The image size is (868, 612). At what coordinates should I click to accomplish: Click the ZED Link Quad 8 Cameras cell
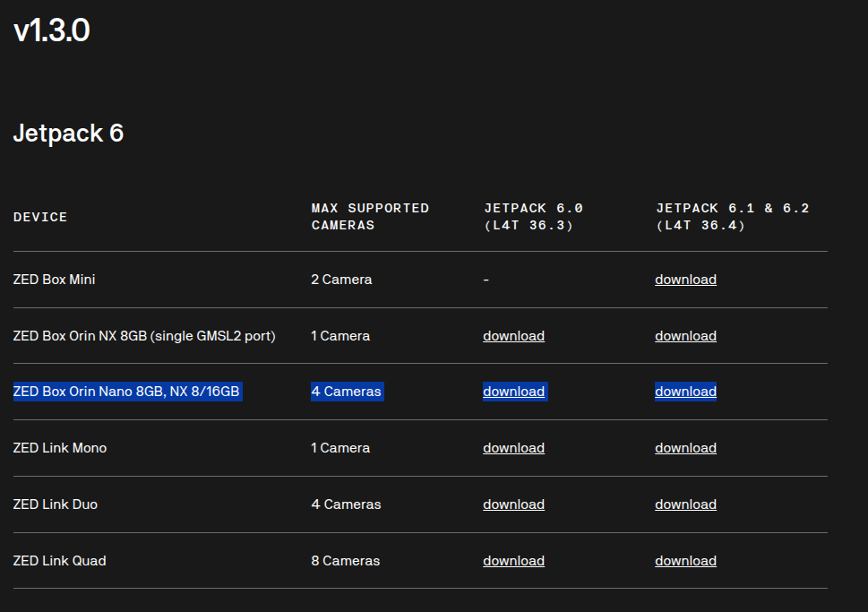pos(346,561)
